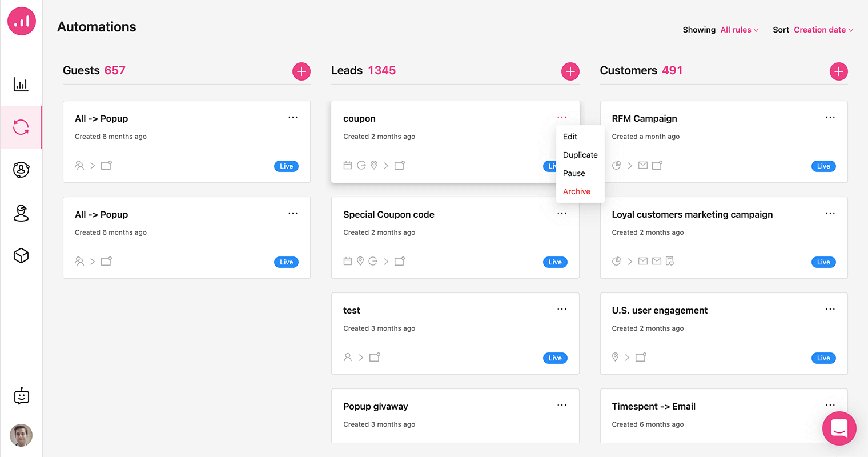Select Edit from coupon menu

(x=570, y=137)
